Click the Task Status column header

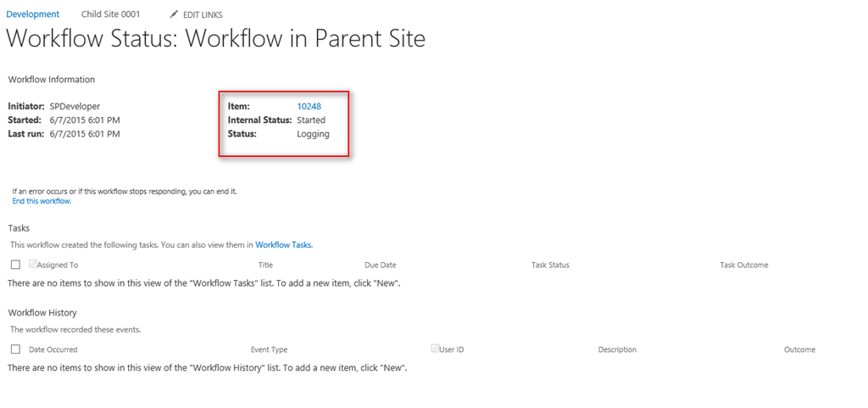[x=550, y=265]
